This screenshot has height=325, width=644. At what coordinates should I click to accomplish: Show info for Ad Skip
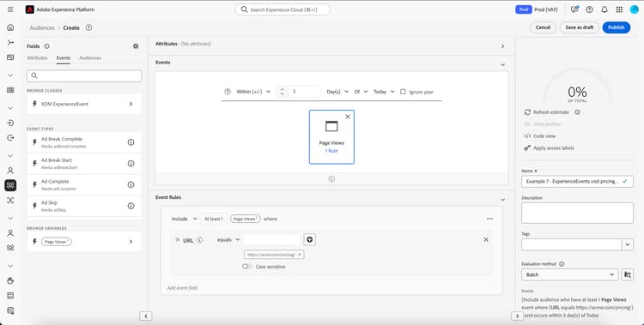131,206
